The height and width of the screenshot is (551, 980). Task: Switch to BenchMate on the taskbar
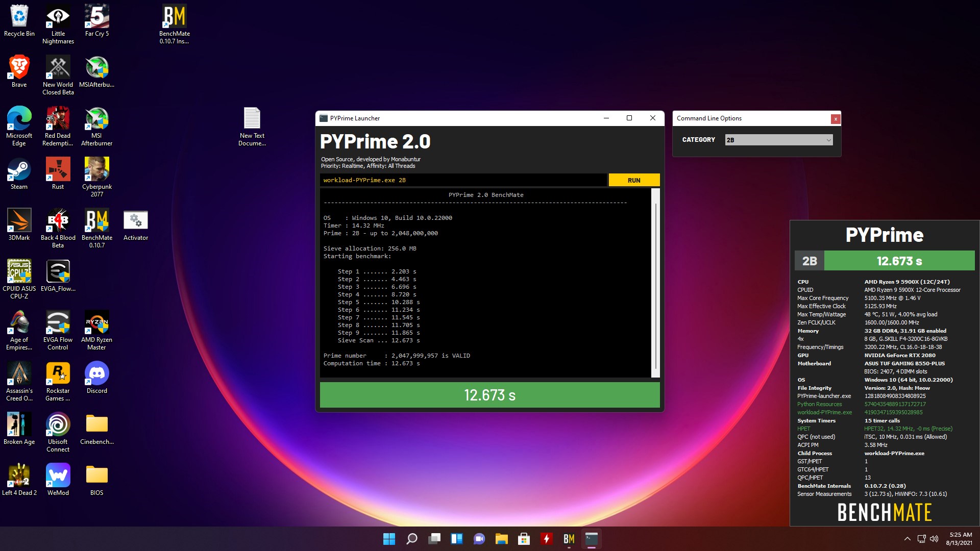point(569,539)
